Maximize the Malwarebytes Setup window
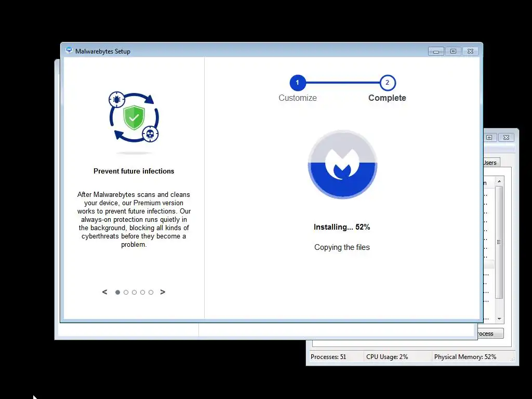 coord(453,51)
